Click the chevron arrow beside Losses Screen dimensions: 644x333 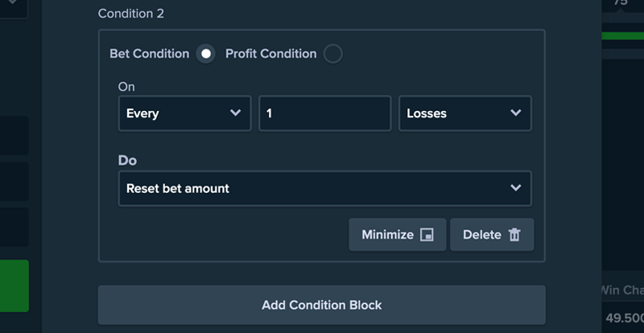tap(516, 113)
